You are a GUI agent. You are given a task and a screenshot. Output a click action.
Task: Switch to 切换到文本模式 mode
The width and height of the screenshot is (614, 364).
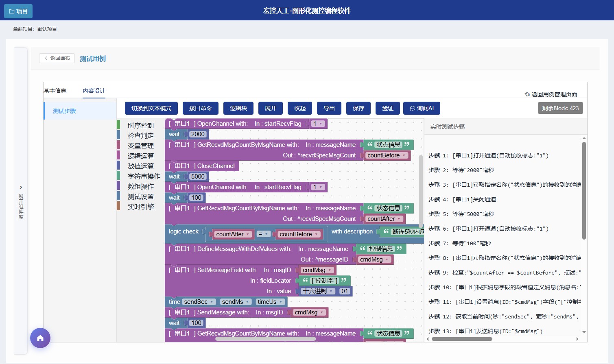pos(151,108)
